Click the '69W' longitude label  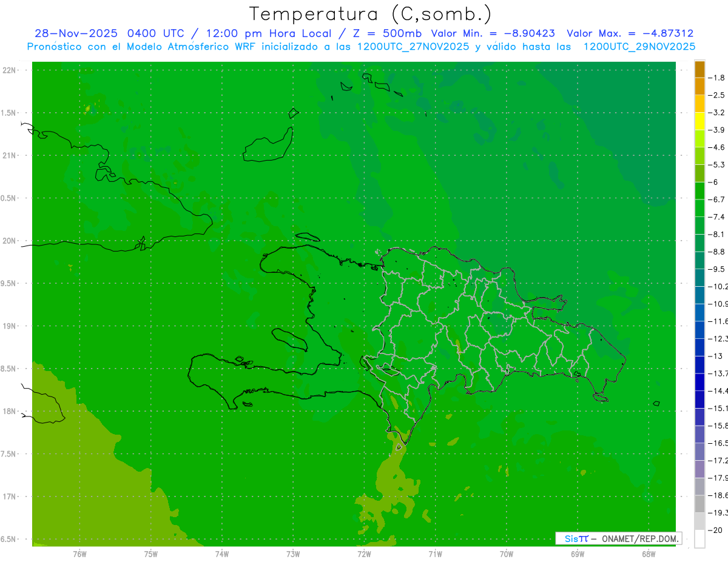[x=578, y=554]
